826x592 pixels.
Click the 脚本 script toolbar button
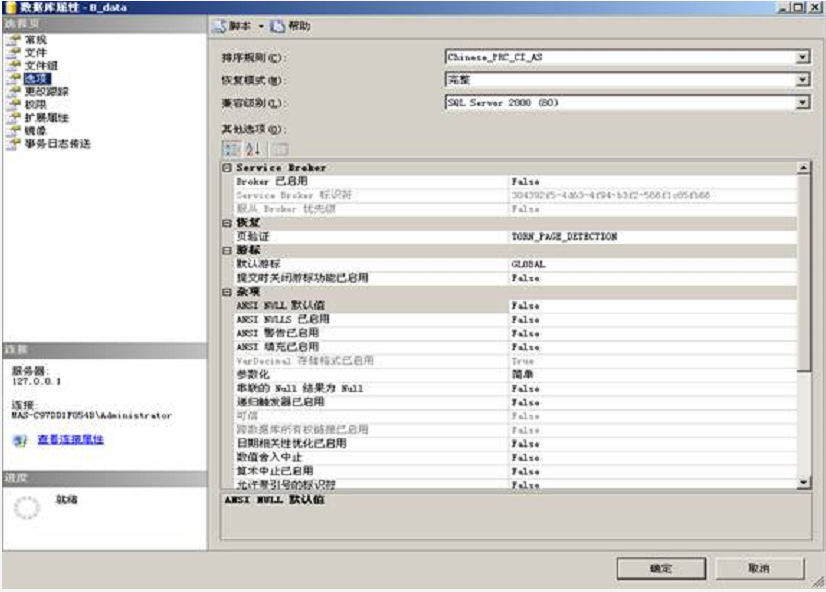[x=232, y=26]
